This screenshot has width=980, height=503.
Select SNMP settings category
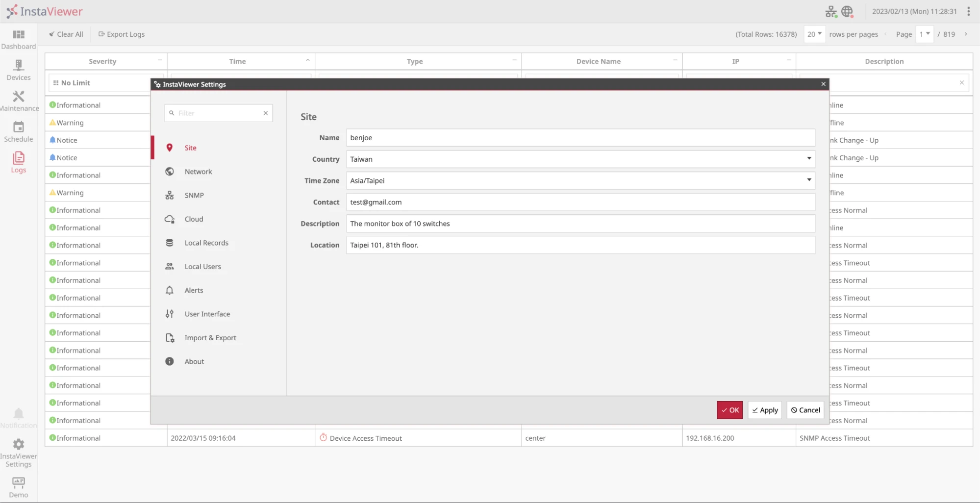coord(194,195)
